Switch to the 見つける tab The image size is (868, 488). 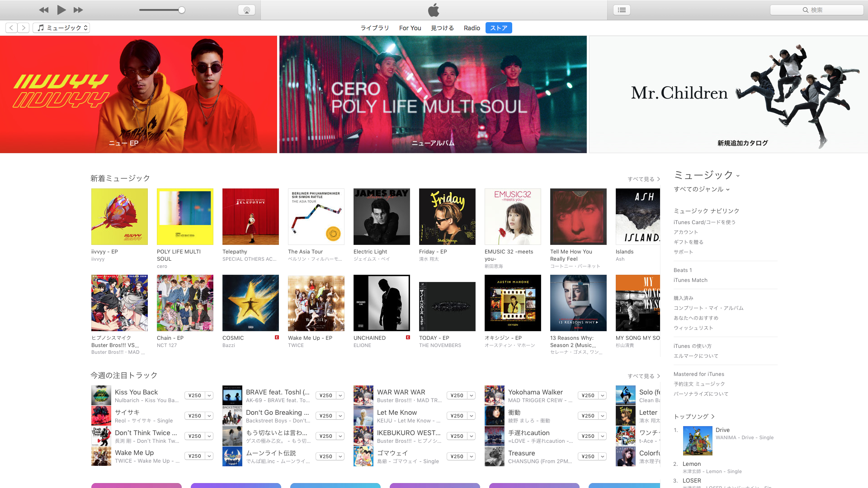coord(442,28)
